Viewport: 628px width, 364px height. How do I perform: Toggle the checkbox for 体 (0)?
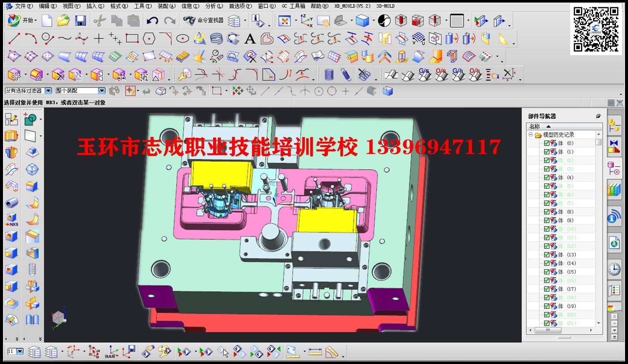(546, 143)
